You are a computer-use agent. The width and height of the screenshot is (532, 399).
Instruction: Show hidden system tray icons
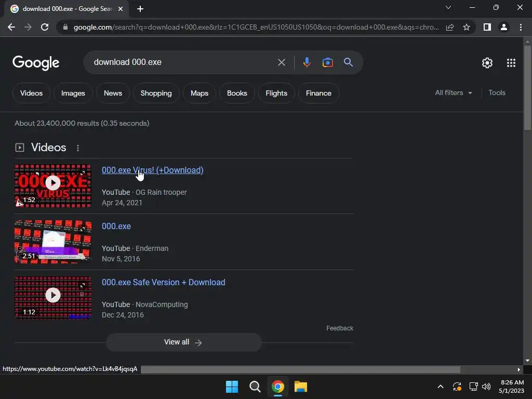click(x=441, y=387)
